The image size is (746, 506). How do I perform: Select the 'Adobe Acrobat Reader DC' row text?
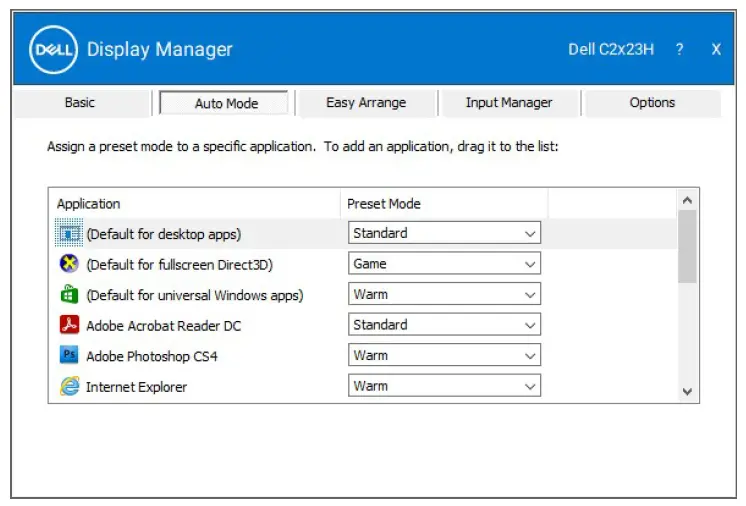point(164,326)
